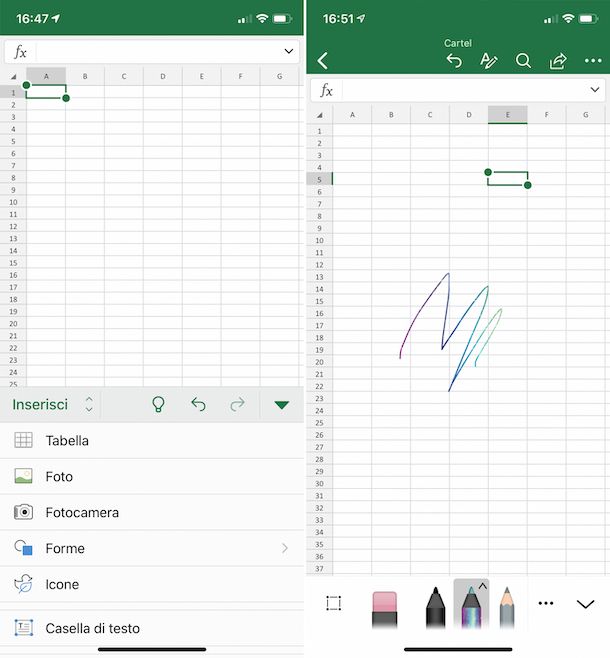Viewport: 610px width, 658px height.
Task: Choose the black pen tool
Action: 435,607
